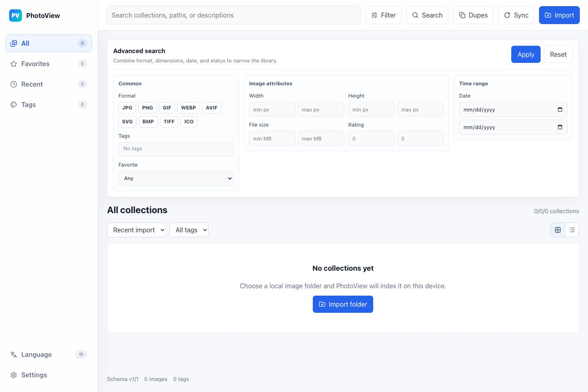This screenshot has width=588, height=392.
Task: Toggle the SVG format chip
Action: (127, 122)
